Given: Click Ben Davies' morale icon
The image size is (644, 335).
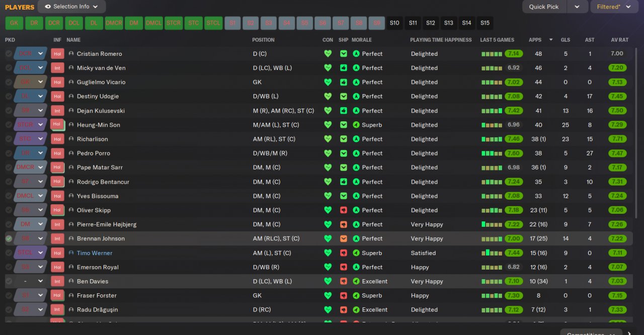Looking at the screenshot, I should pos(356,281).
